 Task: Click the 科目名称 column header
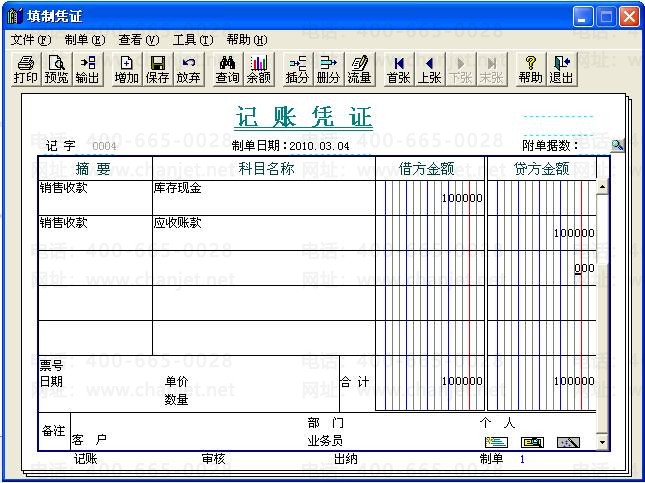(264, 169)
